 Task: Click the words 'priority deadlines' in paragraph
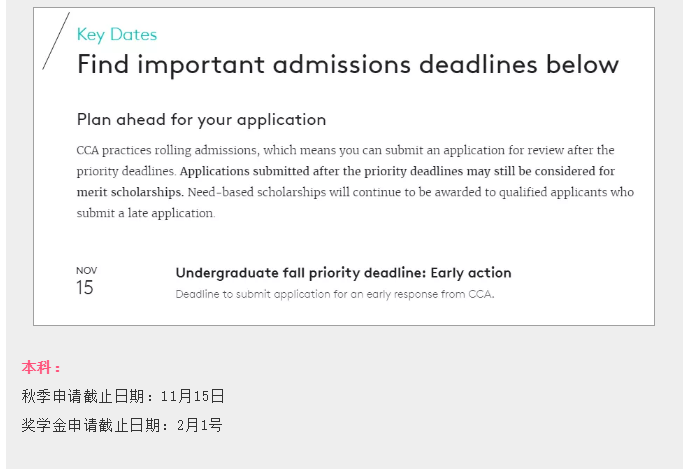coord(126,171)
